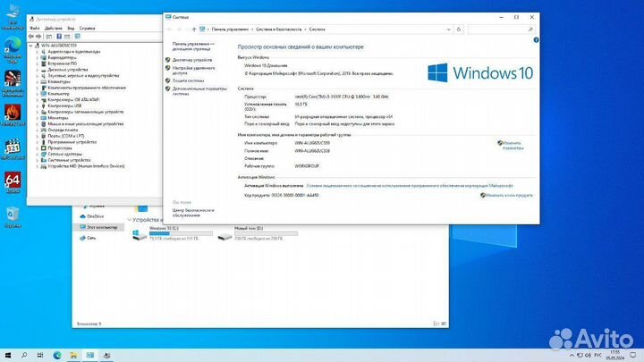Click Панель управления breadcrumb in address bar
Image resolution: width=644 pixels, height=362 pixels.
(x=230, y=29)
